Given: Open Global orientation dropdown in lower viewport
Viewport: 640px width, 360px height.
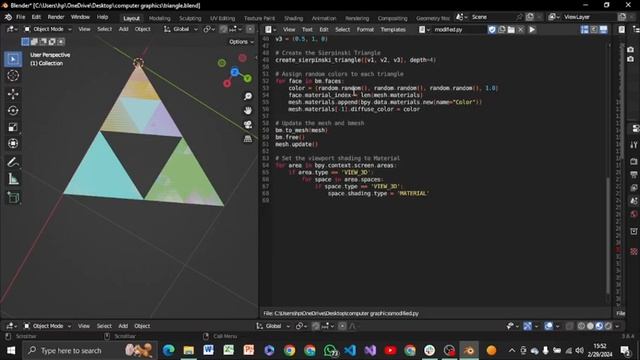Looking at the screenshot, I should tap(273, 326).
